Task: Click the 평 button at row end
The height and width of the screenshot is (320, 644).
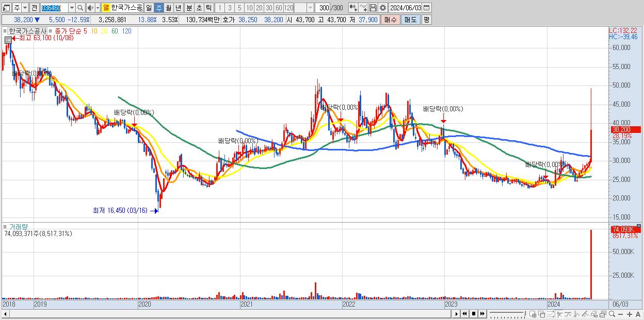Action: [x=426, y=20]
